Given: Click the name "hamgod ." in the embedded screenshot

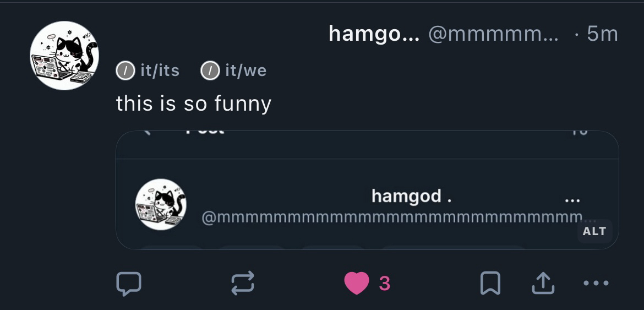Looking at the screenshot, I should click(411, 195).
